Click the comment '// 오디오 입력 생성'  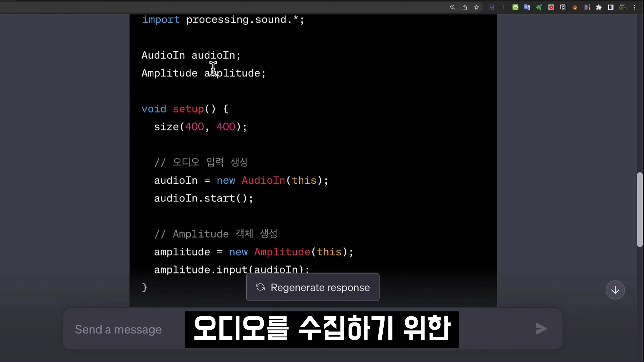click(201, 162)
